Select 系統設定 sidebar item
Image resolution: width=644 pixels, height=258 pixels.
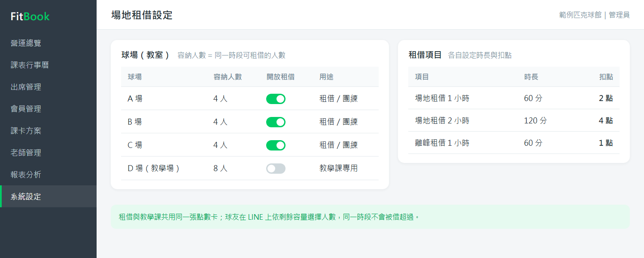[48, 197]
